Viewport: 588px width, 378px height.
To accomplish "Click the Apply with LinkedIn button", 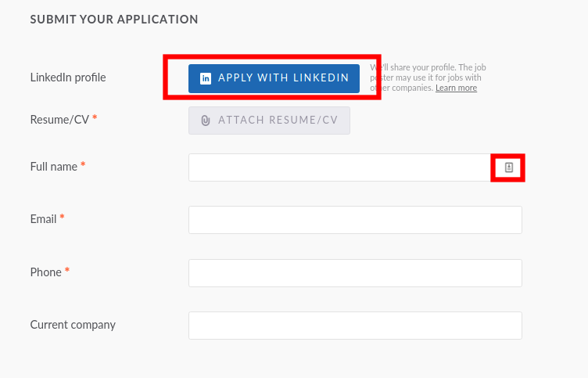I will [274, 78].
